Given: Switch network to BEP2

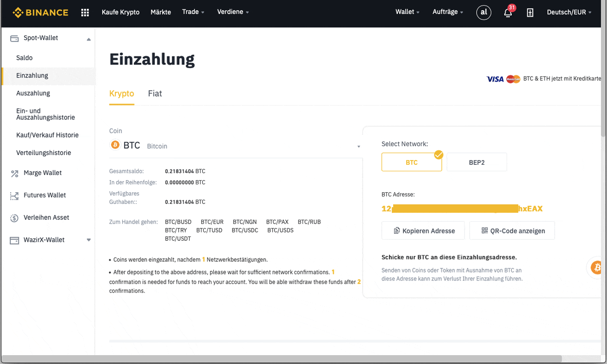Looking at the screenshot, I should (x=476, y=161).
